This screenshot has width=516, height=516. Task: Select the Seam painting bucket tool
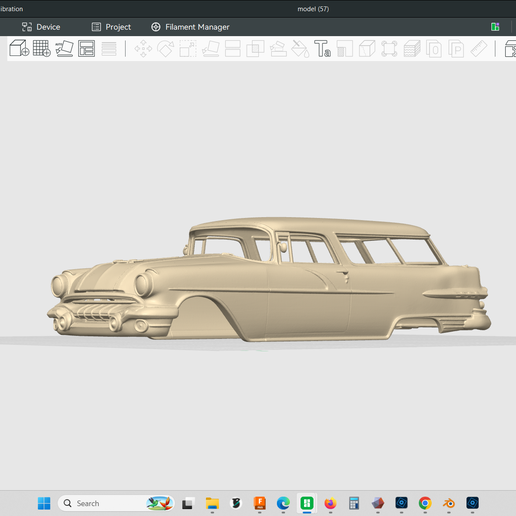pyautogui.click(x=300, y=49)
